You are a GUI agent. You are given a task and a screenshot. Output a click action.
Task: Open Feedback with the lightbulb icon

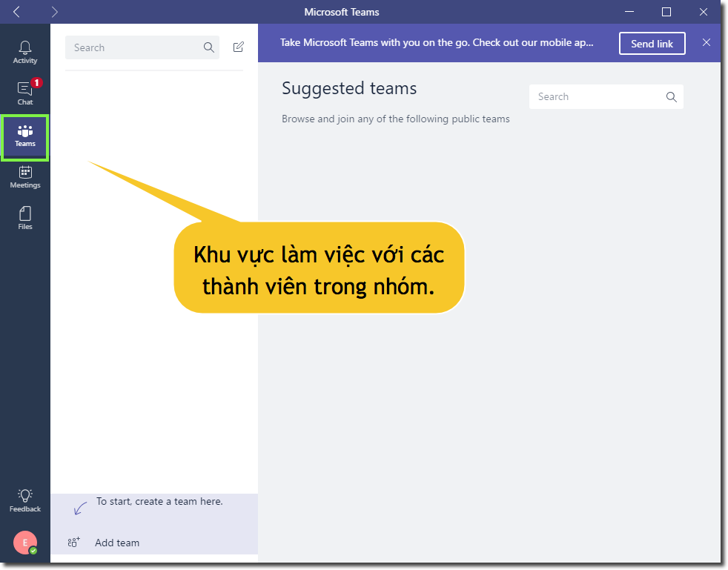pos(24,500)
